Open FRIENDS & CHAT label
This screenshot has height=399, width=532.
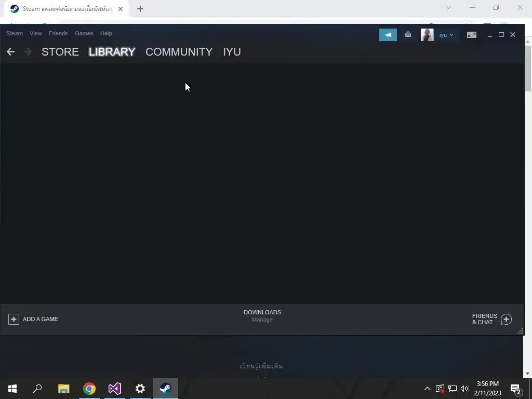pyautogui.click(x=485, y=319)
